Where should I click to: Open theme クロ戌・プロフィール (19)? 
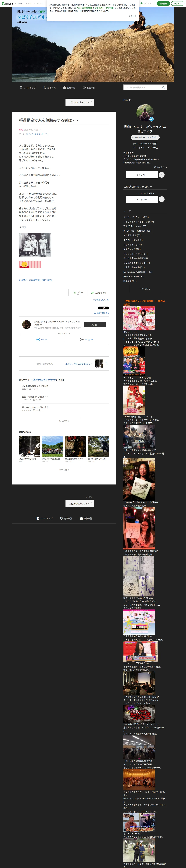click(136, 217)
